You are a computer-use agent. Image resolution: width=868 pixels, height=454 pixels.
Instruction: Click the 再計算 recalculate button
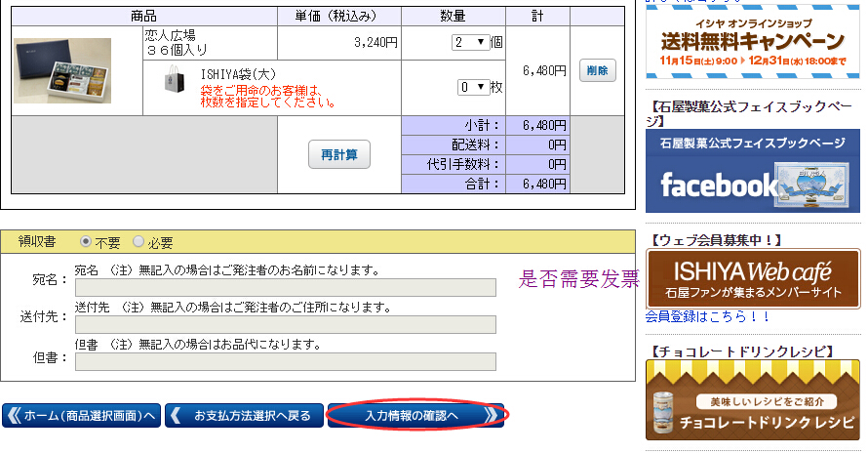pos(338,155)
